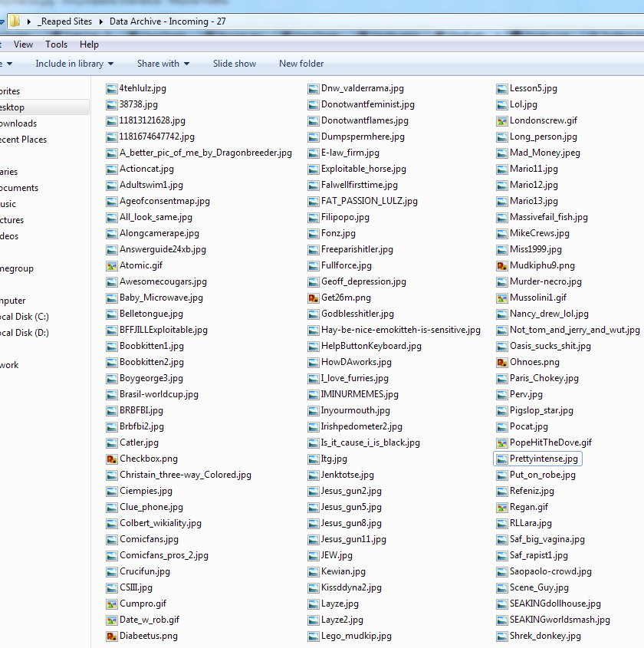Expand breadcrumb arrow after _Reaped Sites
The image size is (644, 648).
point(101,21)
